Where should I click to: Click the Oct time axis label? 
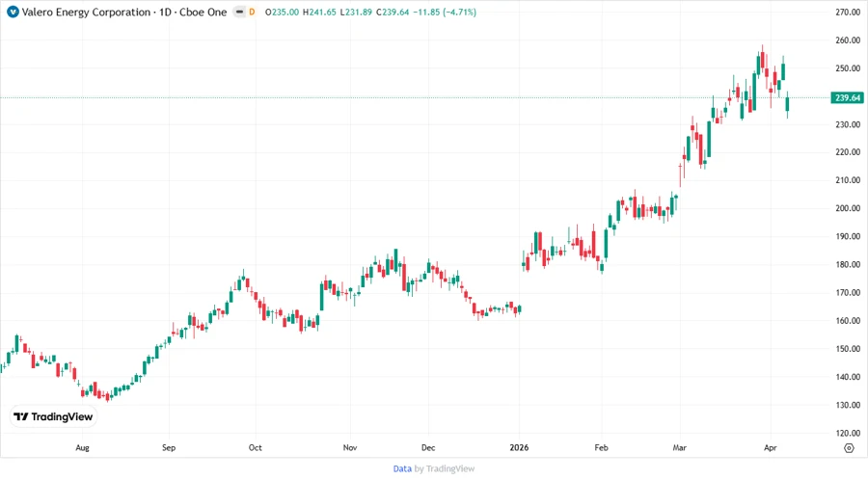(256, 448)
